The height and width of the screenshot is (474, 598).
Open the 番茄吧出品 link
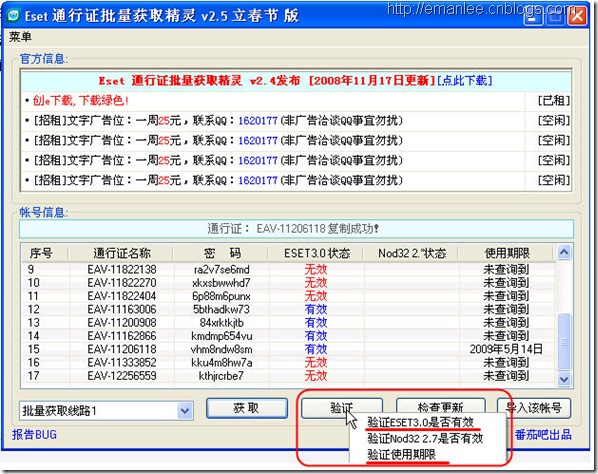(543, 434)
